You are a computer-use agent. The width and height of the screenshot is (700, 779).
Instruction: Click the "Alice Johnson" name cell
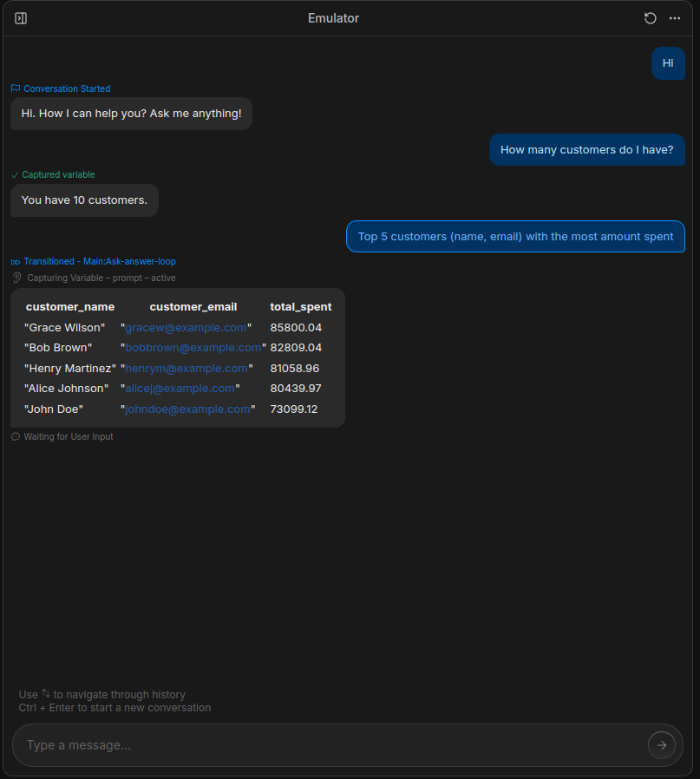pyautogui.click(x=66, y=388)
